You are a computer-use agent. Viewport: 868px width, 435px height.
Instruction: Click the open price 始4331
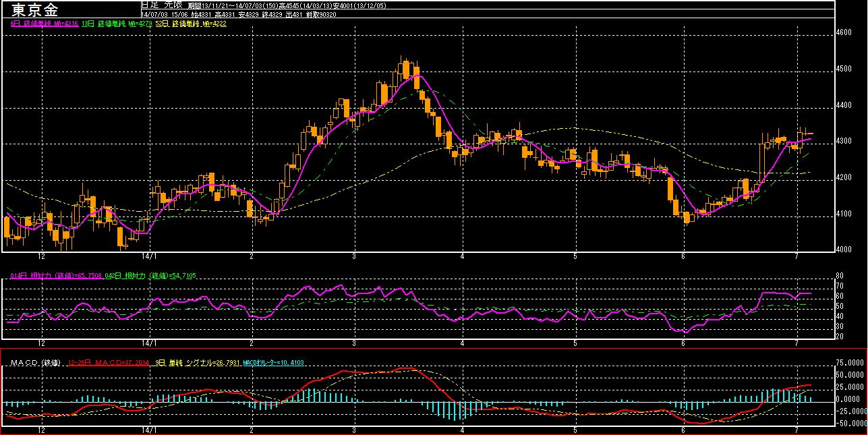click(x=202, y=14)
